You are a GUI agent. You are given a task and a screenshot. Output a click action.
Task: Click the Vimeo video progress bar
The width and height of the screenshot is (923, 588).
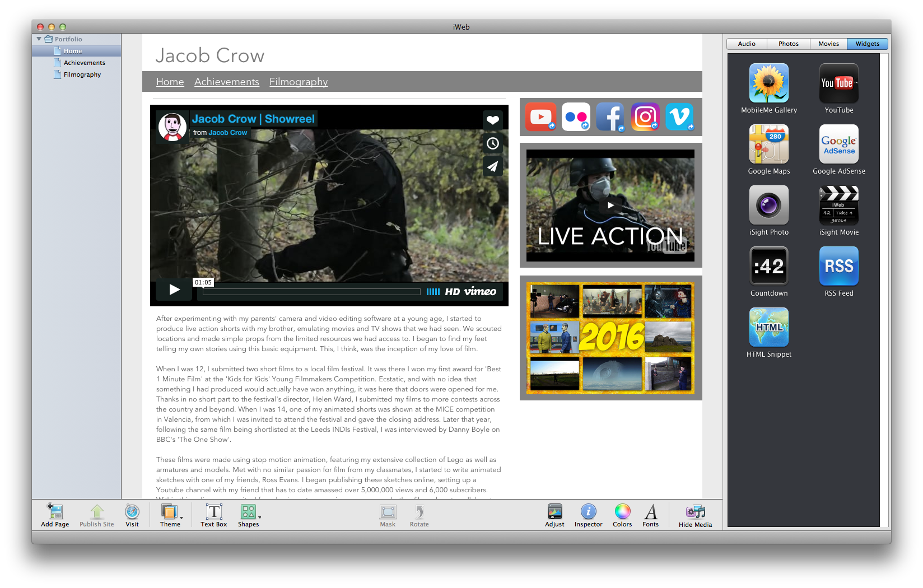311,292
